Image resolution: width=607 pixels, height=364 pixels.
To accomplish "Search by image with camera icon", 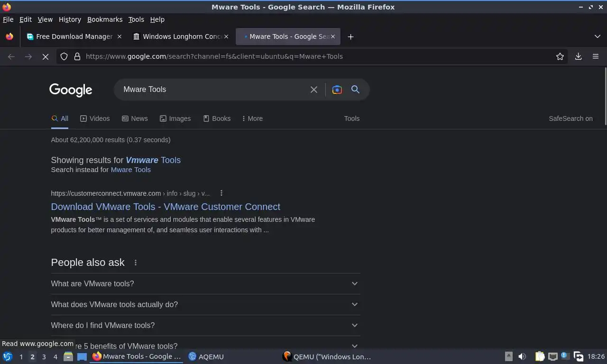I will 337,90.
